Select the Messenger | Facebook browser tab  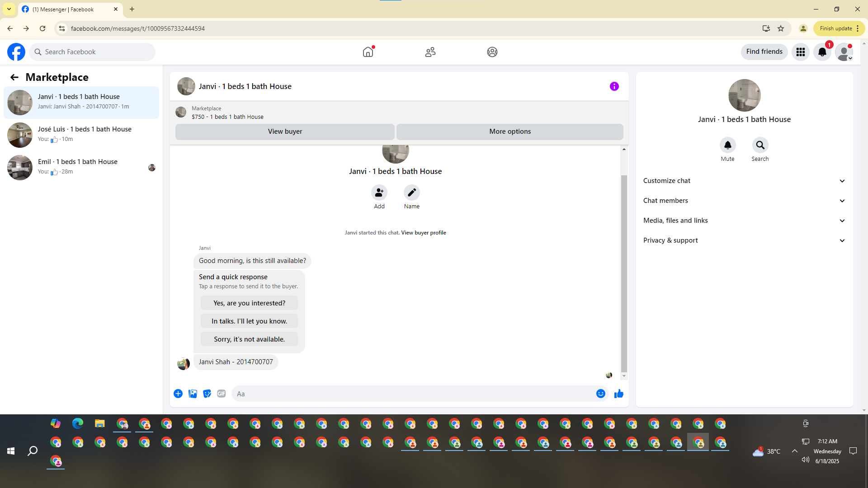tap(70, 9)
